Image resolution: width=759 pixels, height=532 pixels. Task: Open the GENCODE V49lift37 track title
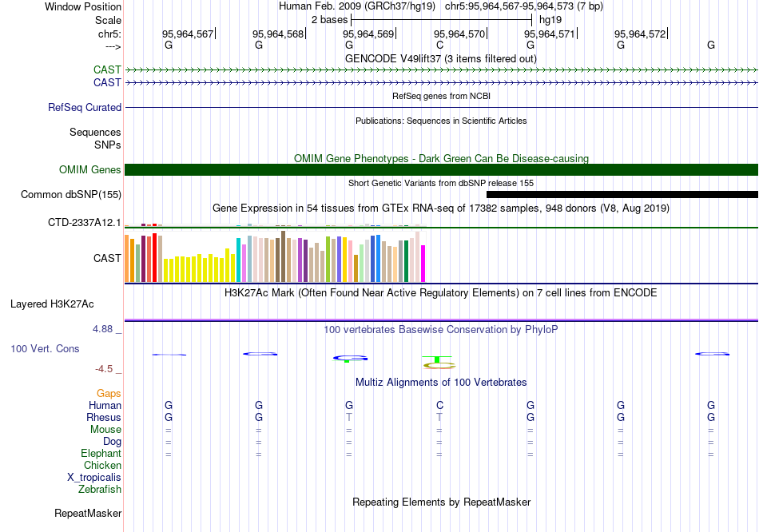440,58
